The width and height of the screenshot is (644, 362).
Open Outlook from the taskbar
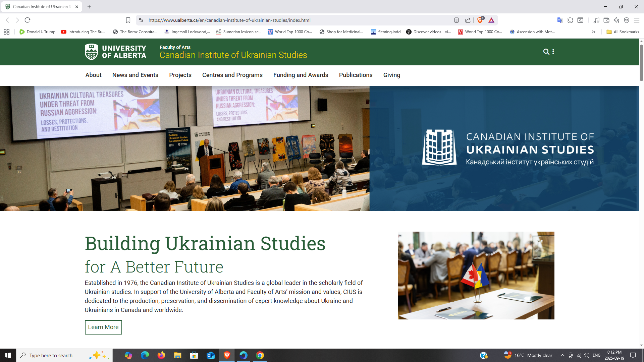211,355
